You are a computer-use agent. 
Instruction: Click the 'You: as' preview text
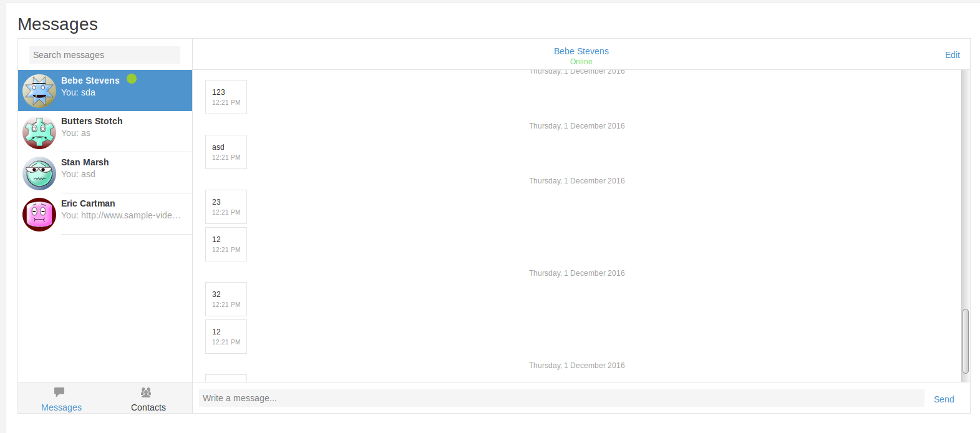coord(75,133)
